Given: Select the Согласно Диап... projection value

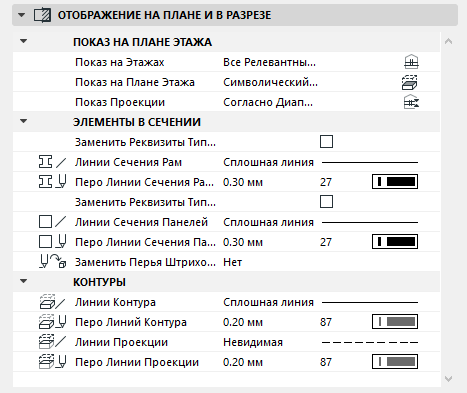Looking at the screenshot, I should coord(268,102).
